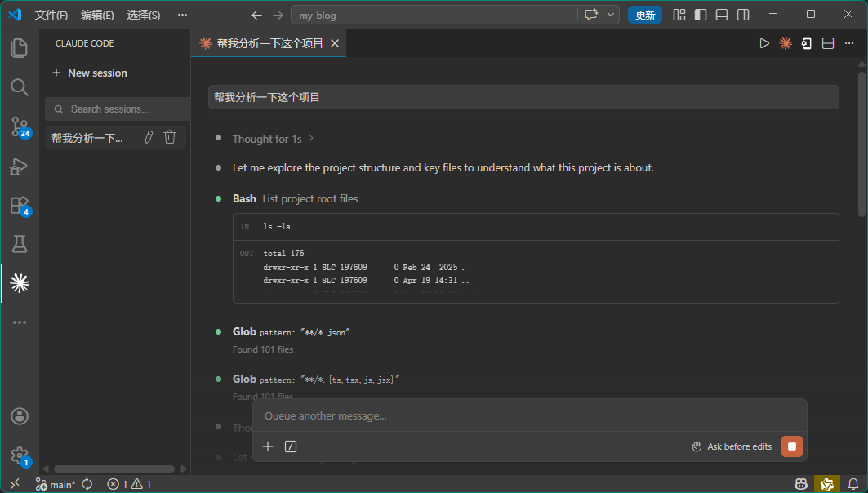Viewport: 868px width, 493px height.
Task: Click the my-blog command center search box
Action: pos(434,15)
